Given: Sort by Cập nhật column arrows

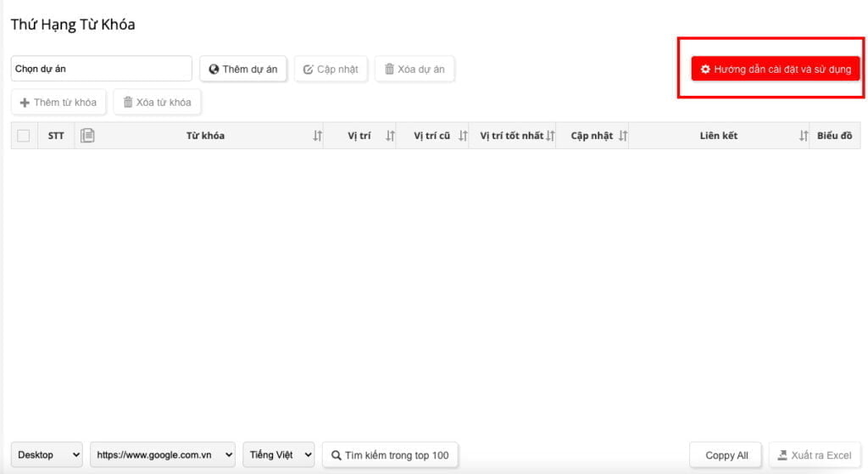Looking at the screenshot, I should (623, 136).
